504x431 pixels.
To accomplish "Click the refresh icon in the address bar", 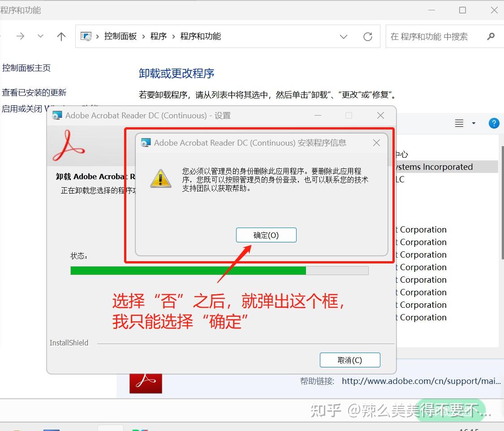I will click(x=368, y=36).
